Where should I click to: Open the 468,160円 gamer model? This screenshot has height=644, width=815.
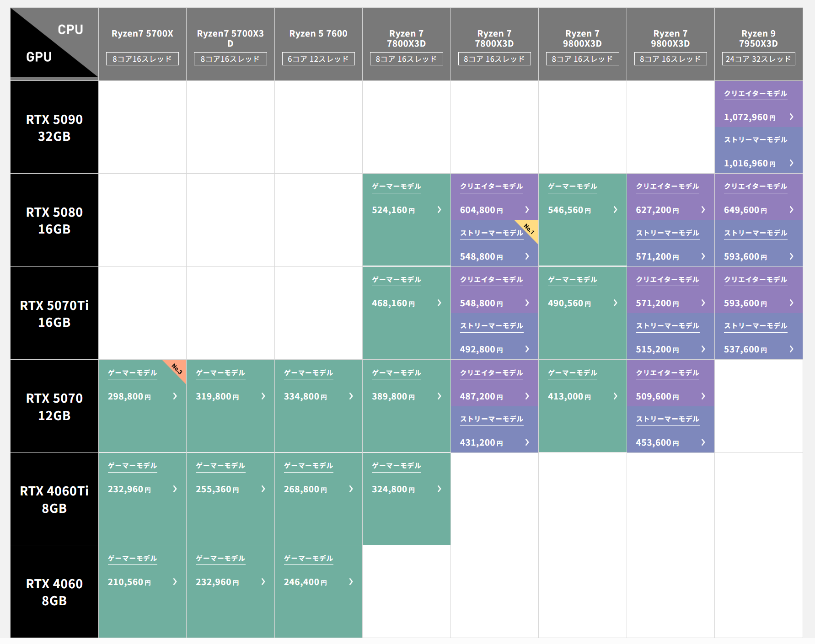click(x=393, y=303)
